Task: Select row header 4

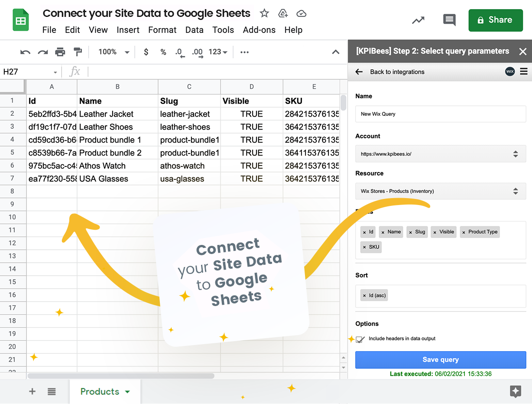Action: coord(13,140)
